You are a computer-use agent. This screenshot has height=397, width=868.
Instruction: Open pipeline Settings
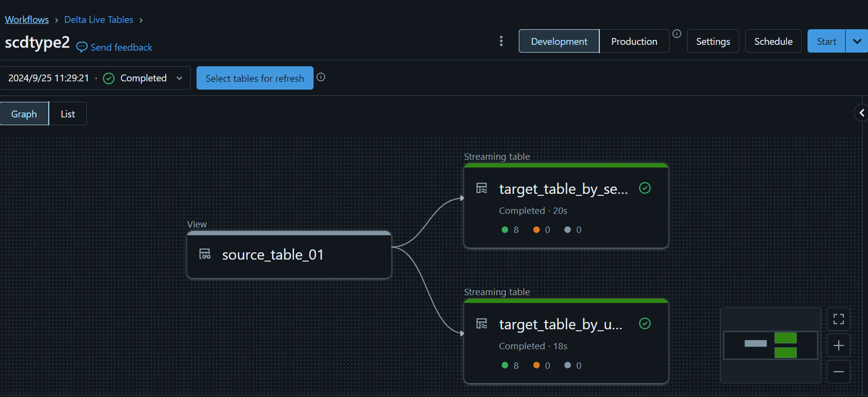coord(713,41)
